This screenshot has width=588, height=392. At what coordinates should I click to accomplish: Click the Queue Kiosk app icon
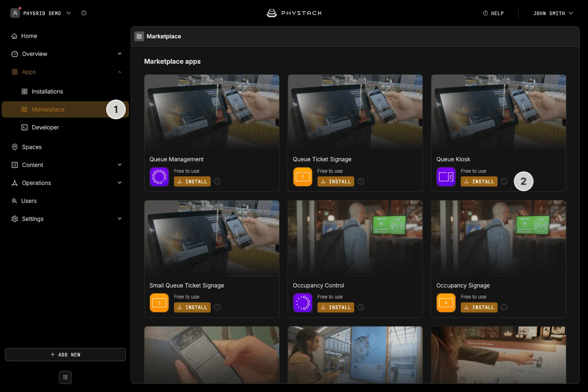(446, 177)
